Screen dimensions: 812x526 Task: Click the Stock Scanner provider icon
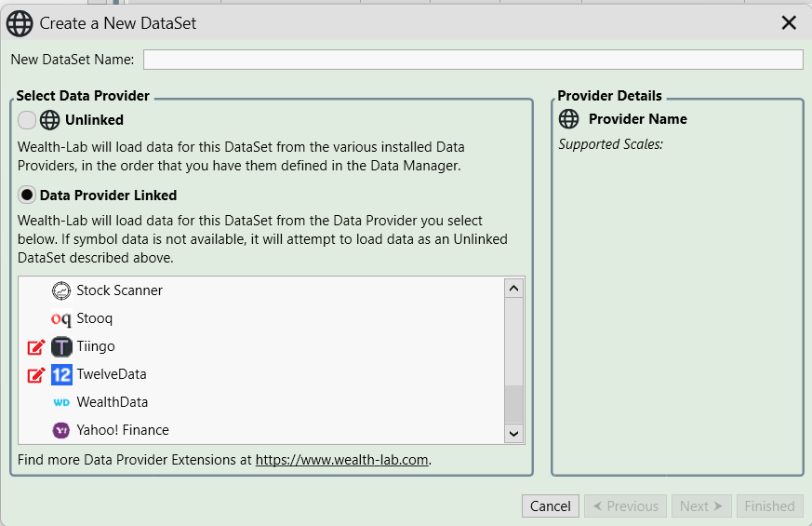(61, 290)
